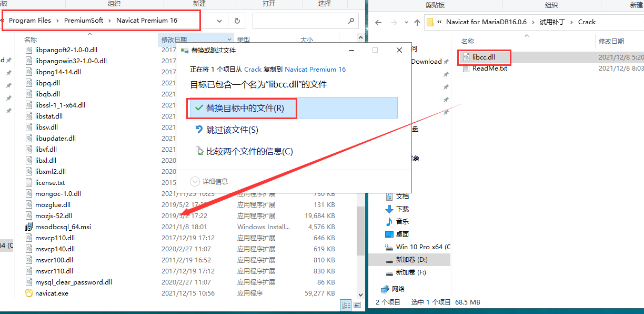Select libpq.dll in file list

point(47,83)
